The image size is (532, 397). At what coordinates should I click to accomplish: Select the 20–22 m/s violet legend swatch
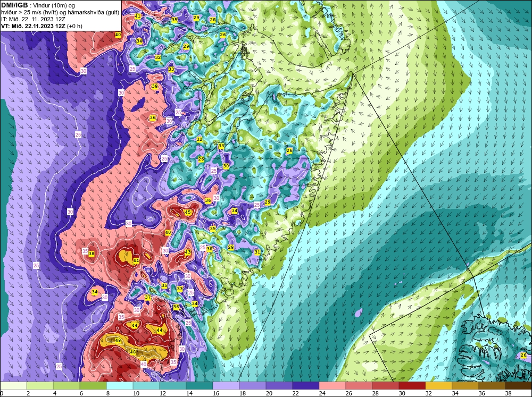(279, 385)
